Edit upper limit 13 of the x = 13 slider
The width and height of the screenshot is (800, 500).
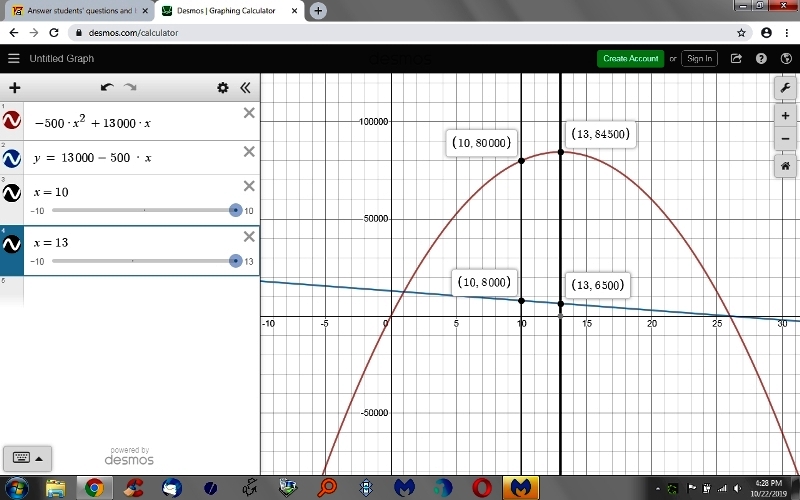(248, 261)
